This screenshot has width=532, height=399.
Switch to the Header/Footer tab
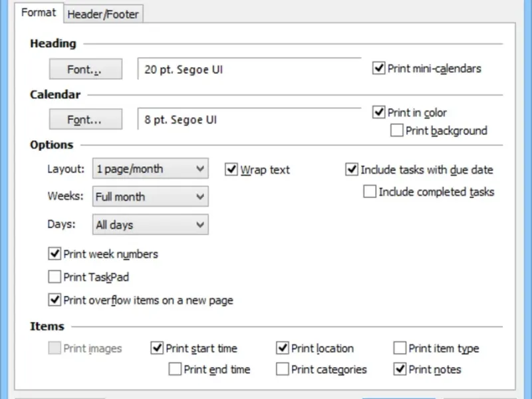click(x=103, y=14)
